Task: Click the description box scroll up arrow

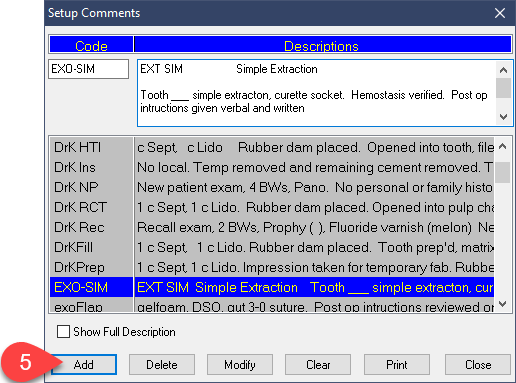Action: click(503, 70)
